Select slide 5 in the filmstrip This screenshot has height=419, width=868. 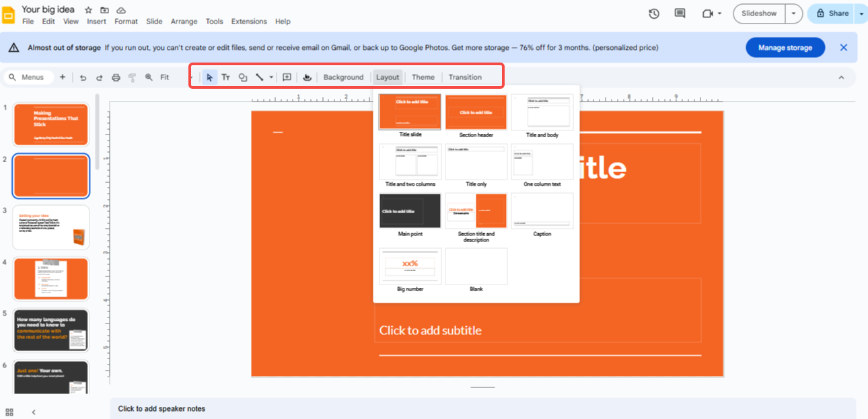[x=50, y=330]
